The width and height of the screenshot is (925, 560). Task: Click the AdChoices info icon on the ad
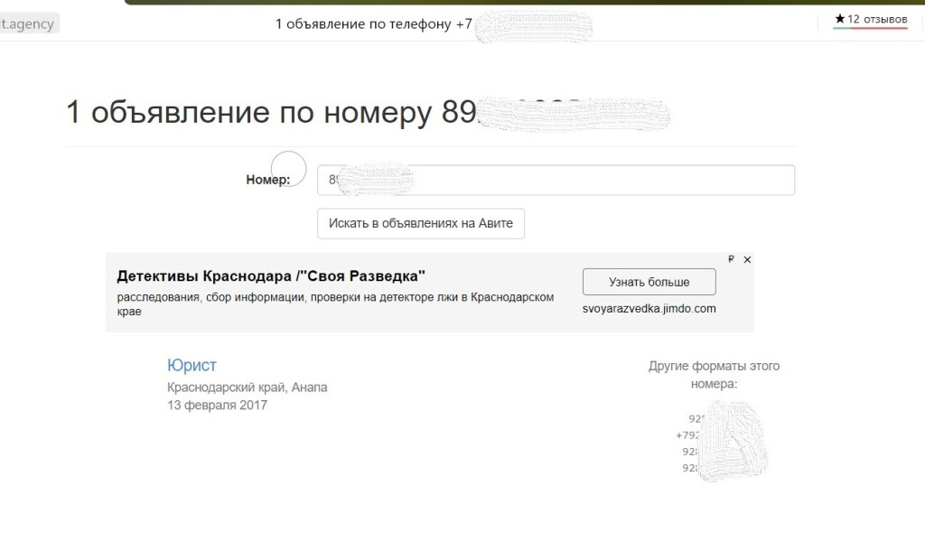(x=731, y=259)
